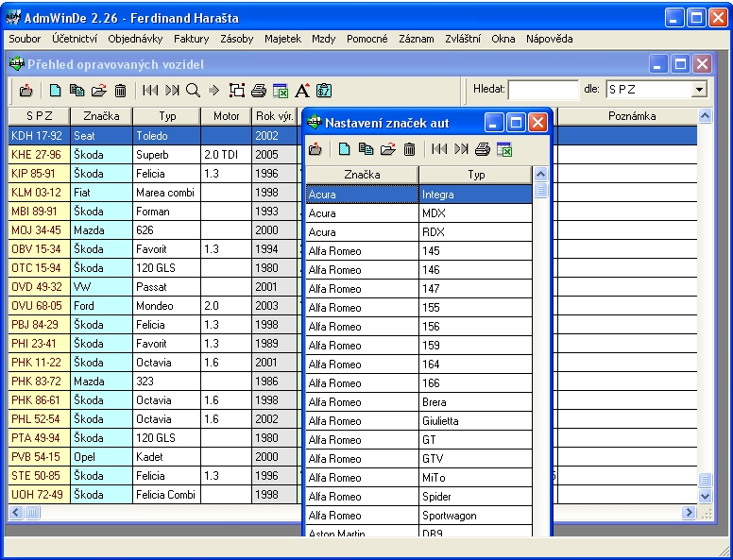Go to first record in Nastavení značek aut
The height and width of the screenshot is (560, 733).
pyautogui.click(x=439, y=149)
